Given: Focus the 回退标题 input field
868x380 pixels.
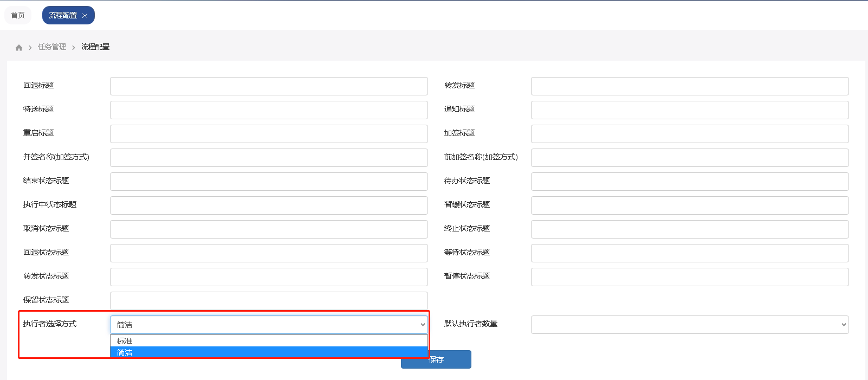Looking at the screenshot, I should (x=269, y=86).
